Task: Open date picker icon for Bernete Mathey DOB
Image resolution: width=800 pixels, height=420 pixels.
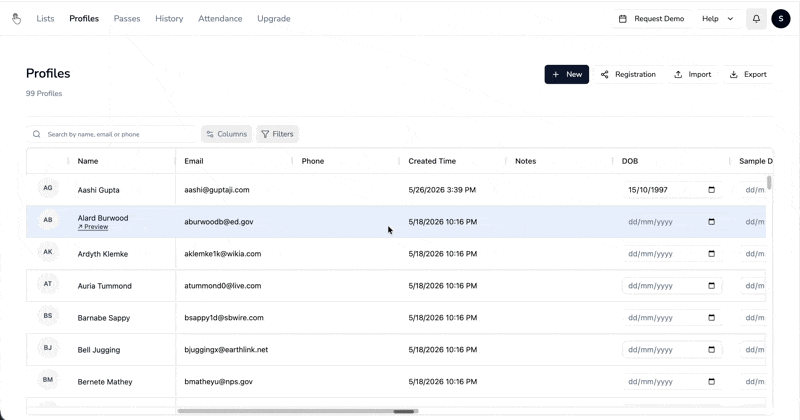Action: tap(711, 382)
